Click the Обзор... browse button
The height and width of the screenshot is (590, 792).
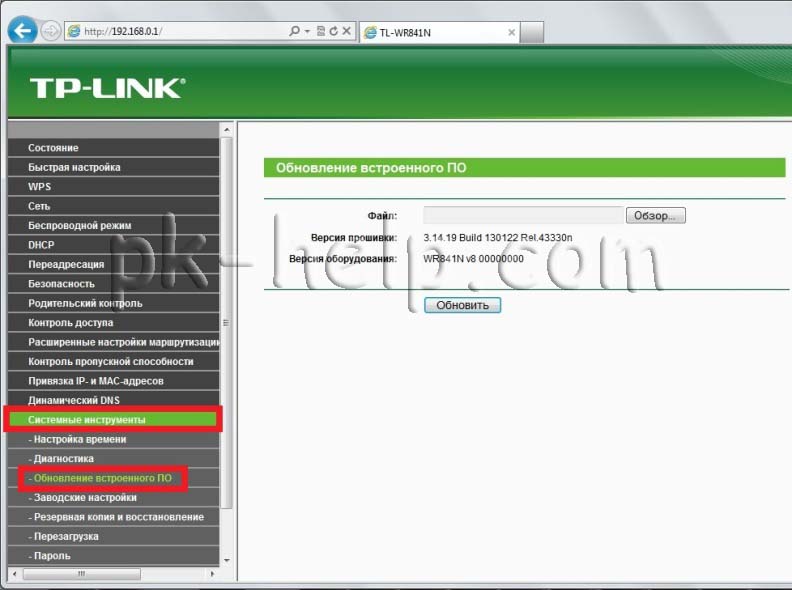(656, 215)
